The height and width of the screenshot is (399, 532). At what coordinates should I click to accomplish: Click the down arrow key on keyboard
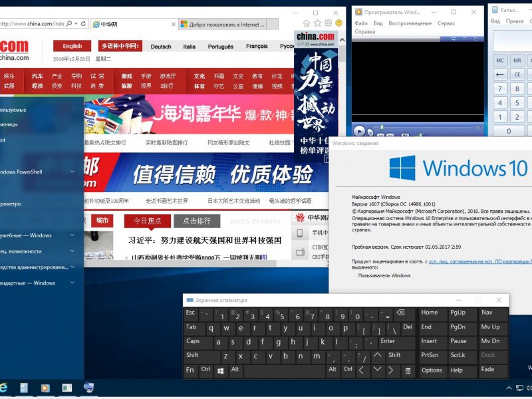[x=377, y=369]
